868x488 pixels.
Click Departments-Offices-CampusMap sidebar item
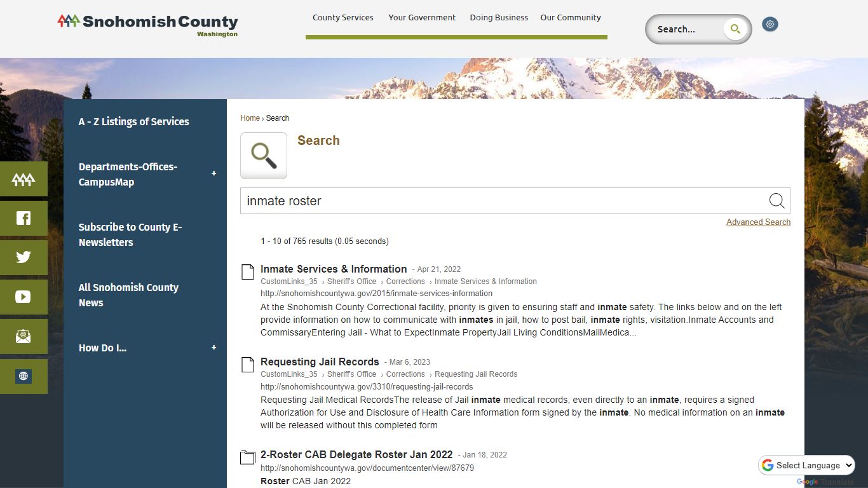[x=128, y=174]
